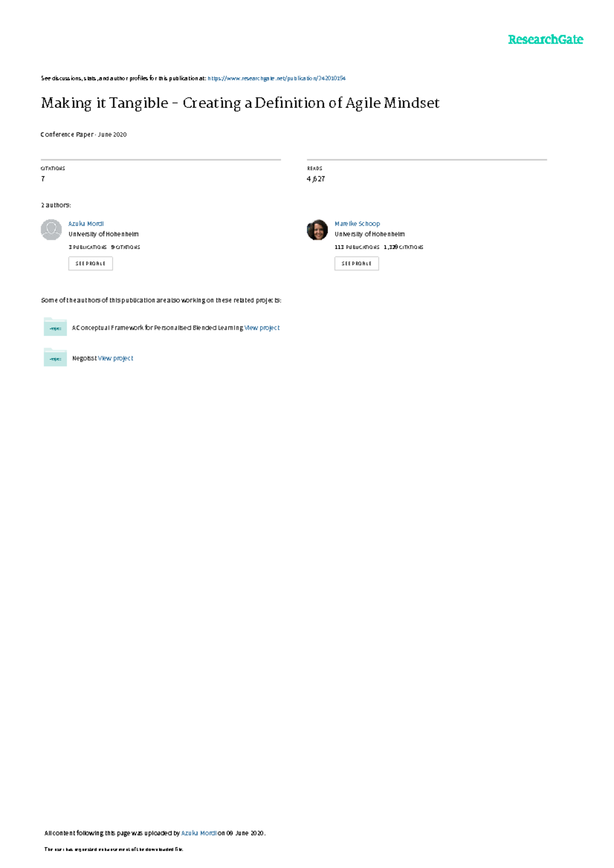Click Mareike Schoop's profile photo
The image size is (614, 868).
(x=317, y=230)
